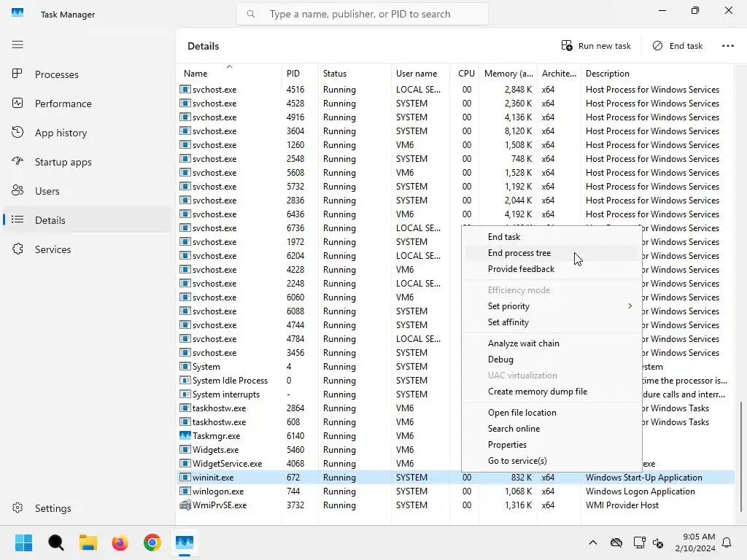747x560 pixels.
Task: Select Debug in the context menu
Action: (x=551, y=359)
